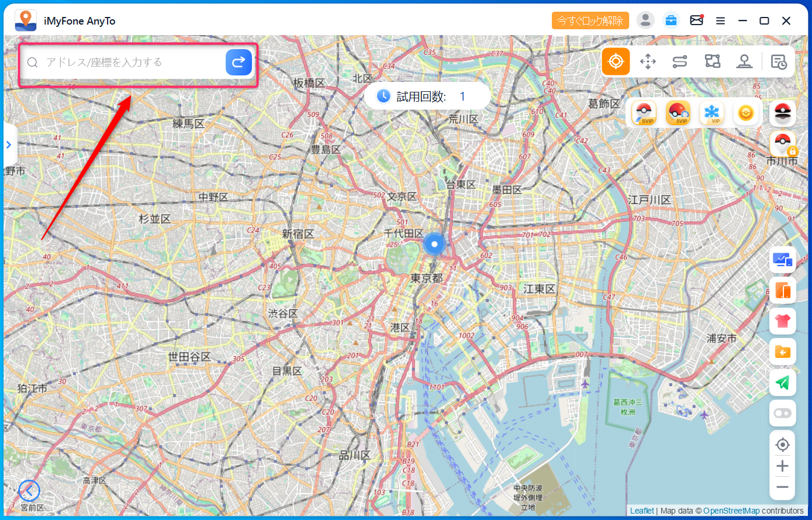Toggle the open Poké Ball panel button
The height and width of the screenshot is (520, 812).
click(x=782, y=113)
